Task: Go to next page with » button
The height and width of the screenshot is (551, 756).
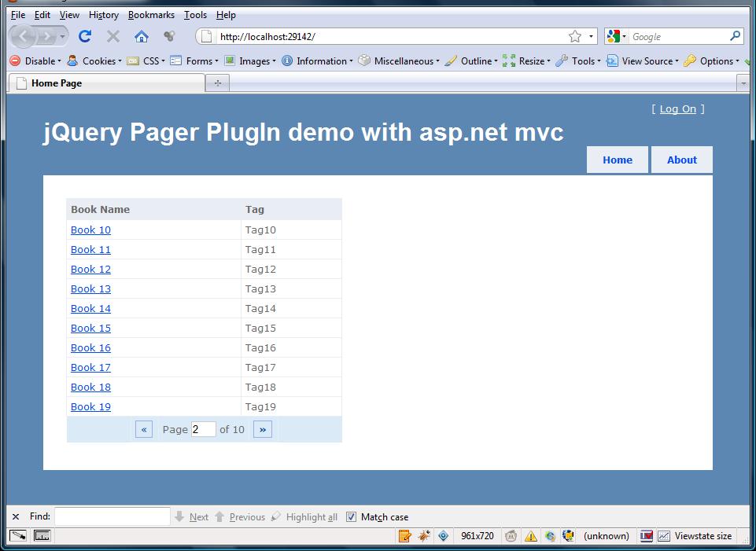Action: click(262, 429)
